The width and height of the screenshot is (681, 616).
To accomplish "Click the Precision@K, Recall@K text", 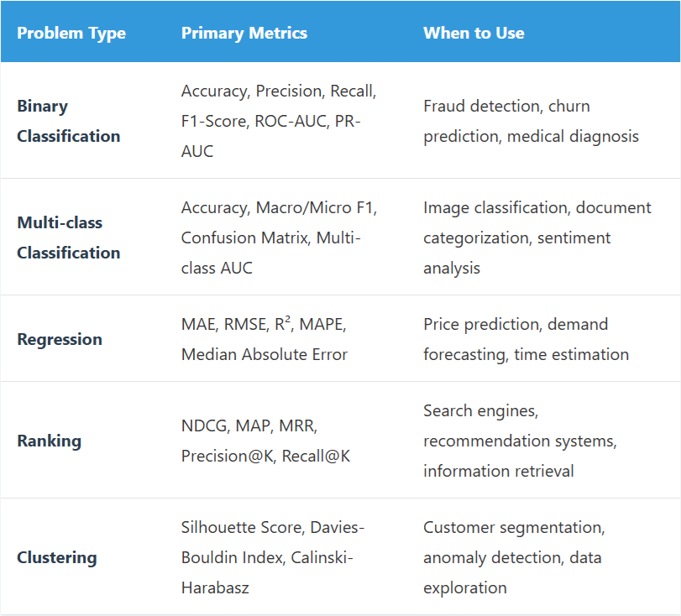I will pos(265,456).
